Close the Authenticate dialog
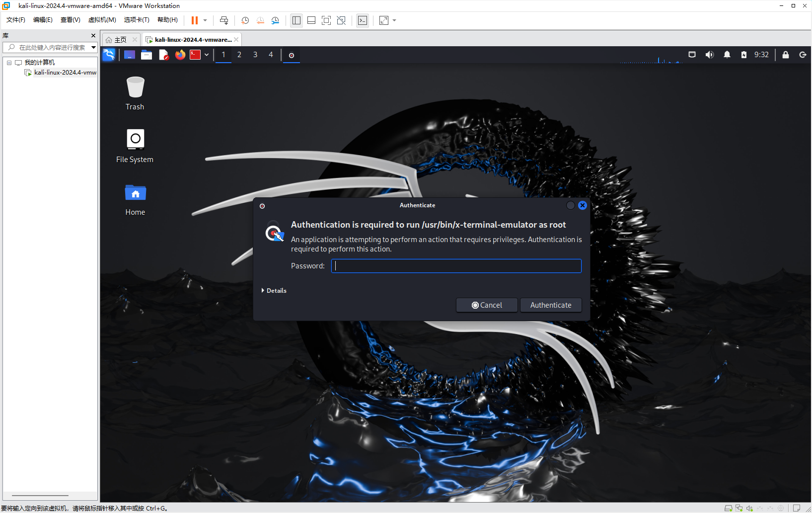The height and width of the screenshot is (513, 812). (x=583, y=205)
